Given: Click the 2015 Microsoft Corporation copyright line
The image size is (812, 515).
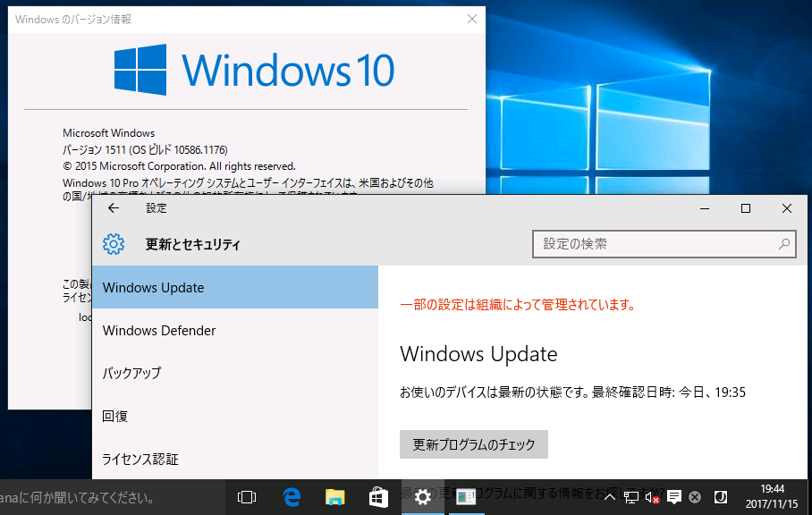Looking at the screenshot, I should (179, 166).
